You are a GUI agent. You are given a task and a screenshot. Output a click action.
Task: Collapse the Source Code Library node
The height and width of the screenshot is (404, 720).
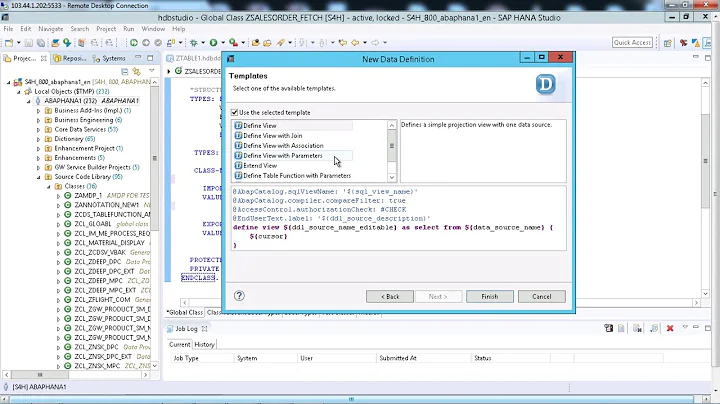[x=39, y=177]
